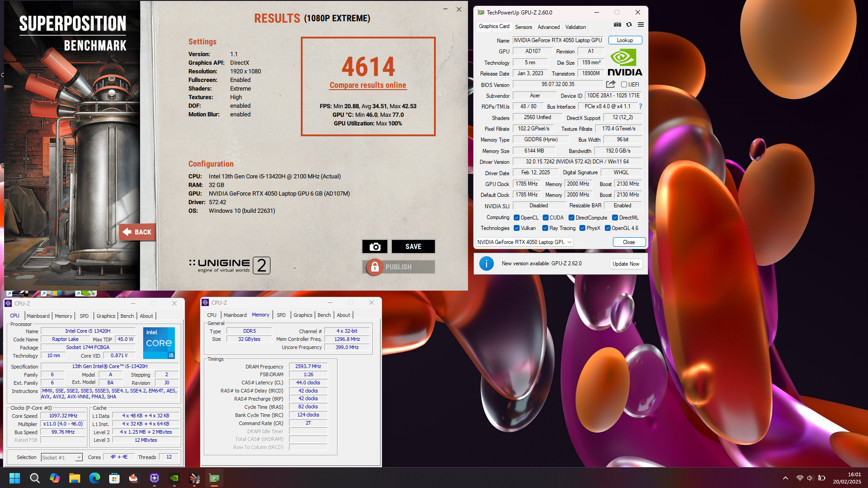The width and height of the screenshot is (868, 488).
Task: Click the GPU Name field in GPU-Z
Action: click(x=558, y=40)
